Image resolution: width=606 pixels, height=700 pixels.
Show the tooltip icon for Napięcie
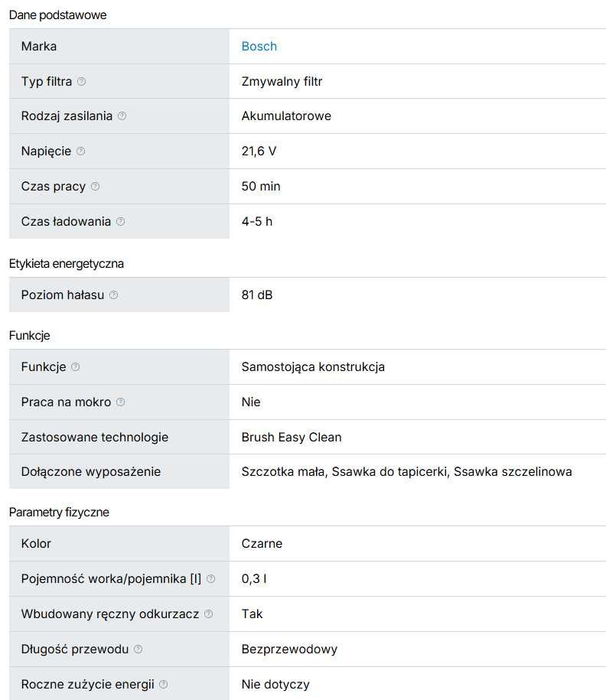[x=80, y=151]
